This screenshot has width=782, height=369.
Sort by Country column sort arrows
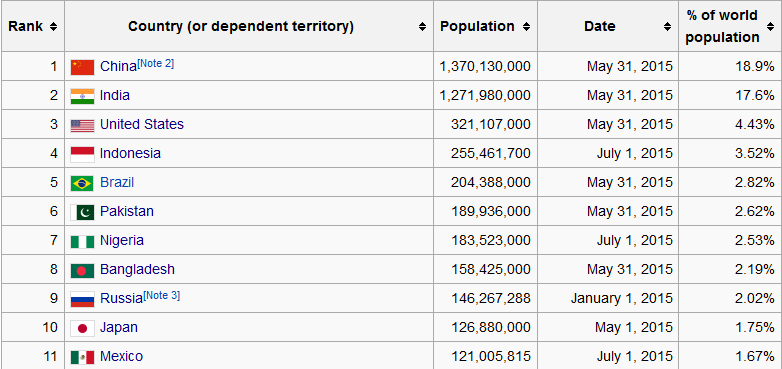coord(422,26)
